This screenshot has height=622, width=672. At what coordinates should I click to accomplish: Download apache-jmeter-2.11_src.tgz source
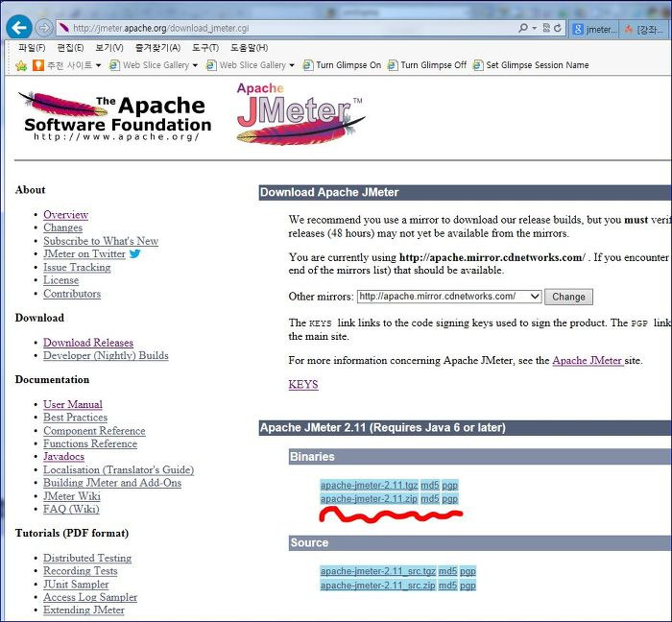pos(377,571)
